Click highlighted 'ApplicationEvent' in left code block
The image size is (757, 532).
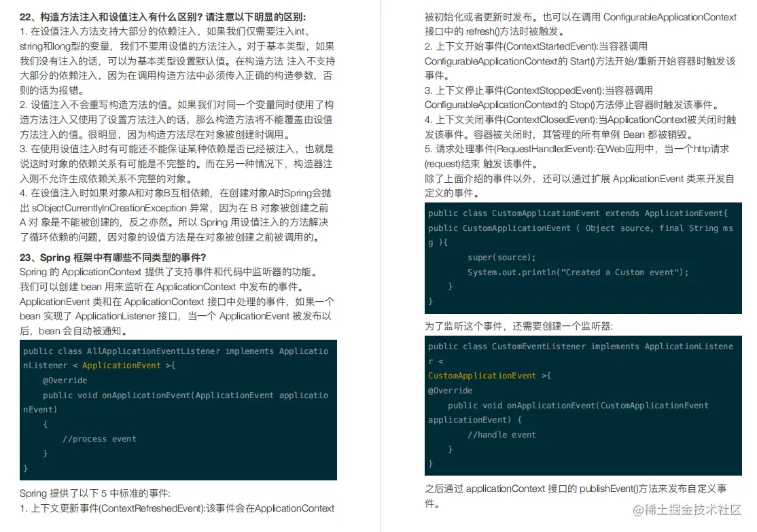point(121,366)
